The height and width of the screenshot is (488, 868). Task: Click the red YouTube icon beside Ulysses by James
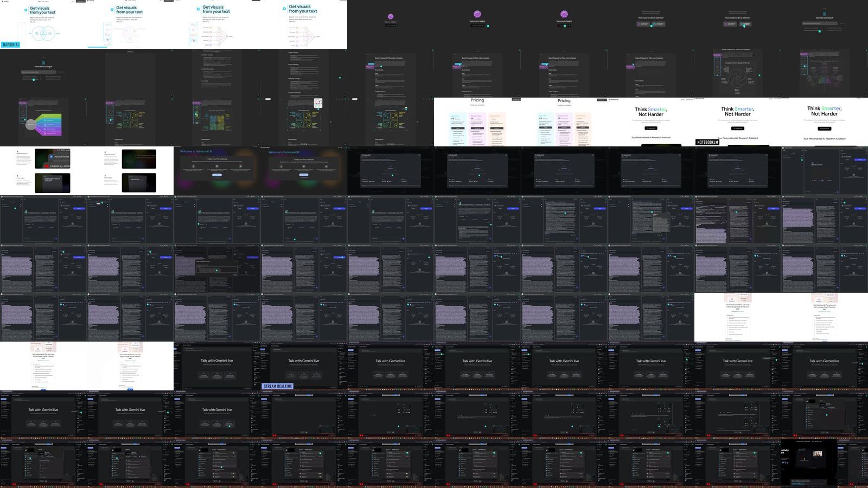tap(47, 166)
